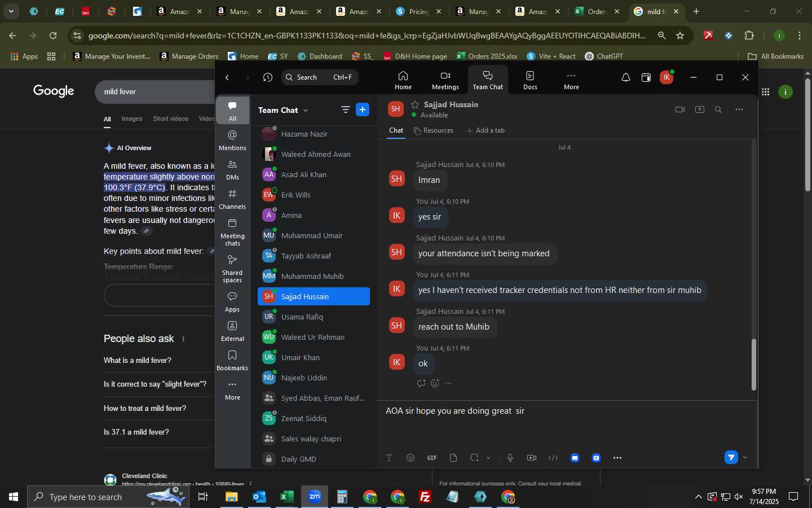Open the IK profile avatar menu

coord(667,77)
